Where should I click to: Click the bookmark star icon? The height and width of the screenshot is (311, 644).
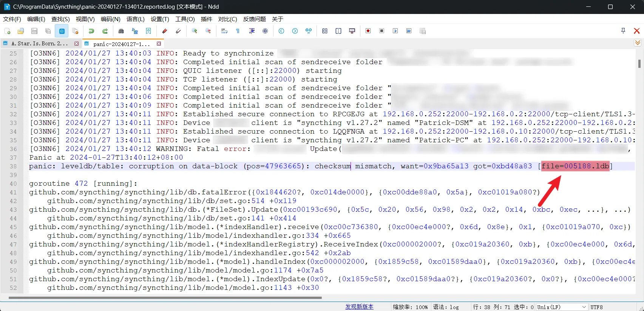point(148,31)
